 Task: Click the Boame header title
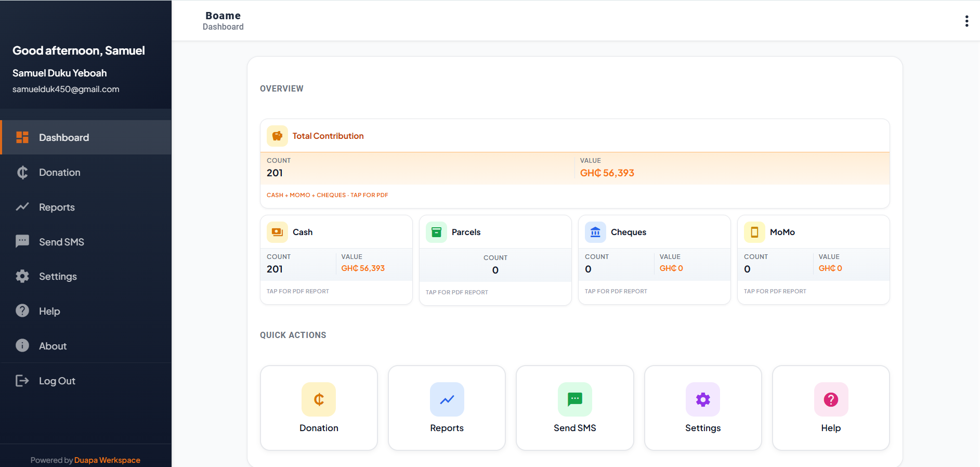click(x=223, y=16)
